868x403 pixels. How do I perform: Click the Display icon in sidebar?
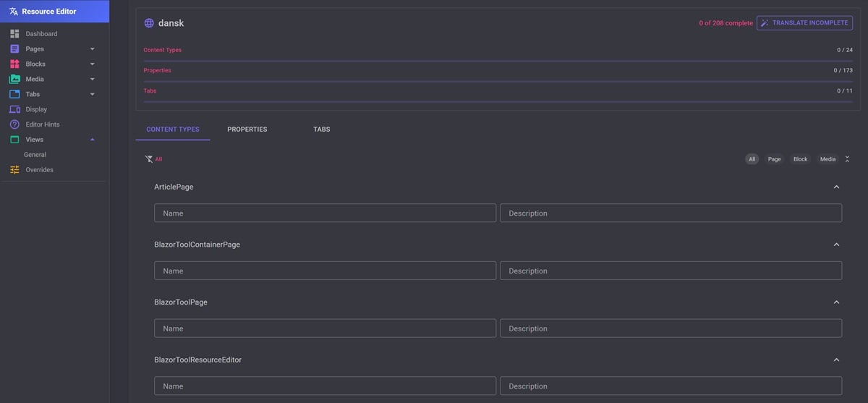14,109
